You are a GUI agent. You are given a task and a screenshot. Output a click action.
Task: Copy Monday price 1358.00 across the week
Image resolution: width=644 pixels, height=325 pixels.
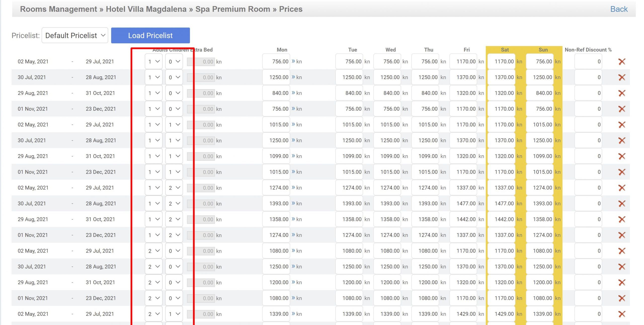[x=293, y=219]
